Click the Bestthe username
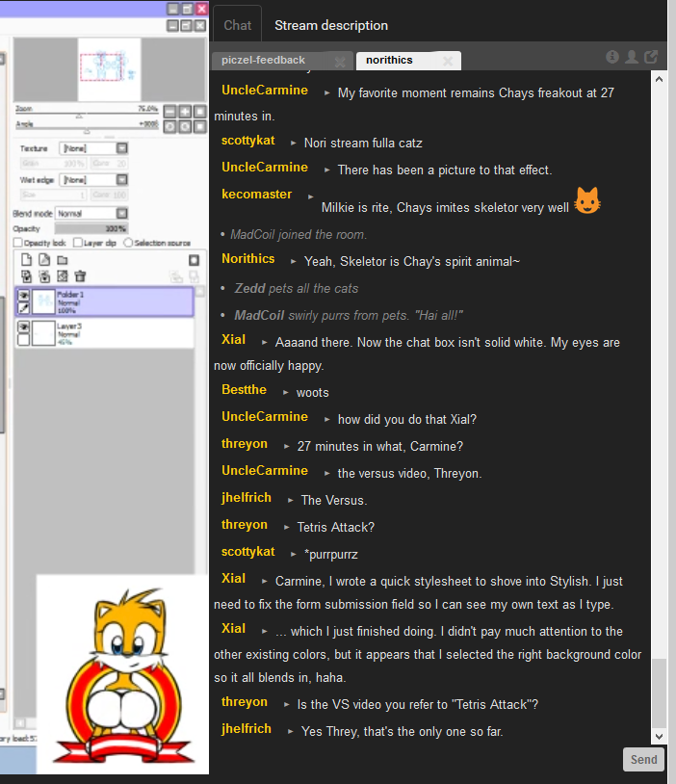The width and height of the screenshot is (676, 784). coord(244,389)
